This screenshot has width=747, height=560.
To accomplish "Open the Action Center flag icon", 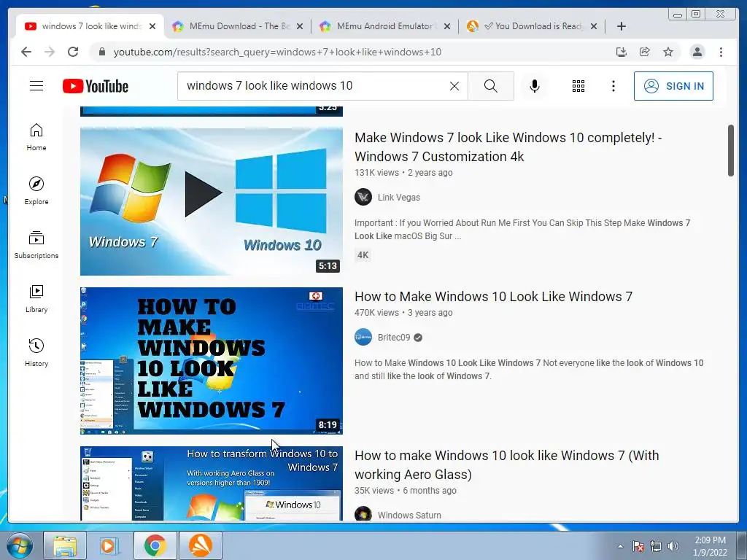I will click(x=638, y=546).
